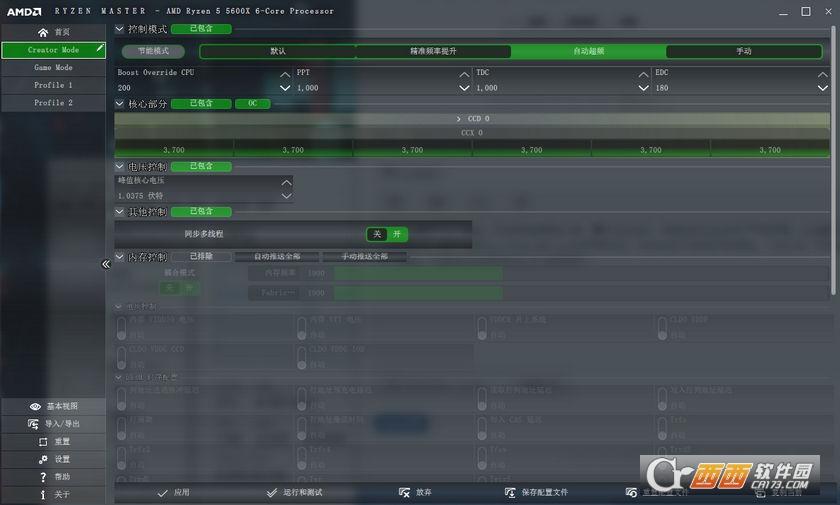
Task: Decrease the PPT value
Action: (464, 88)
